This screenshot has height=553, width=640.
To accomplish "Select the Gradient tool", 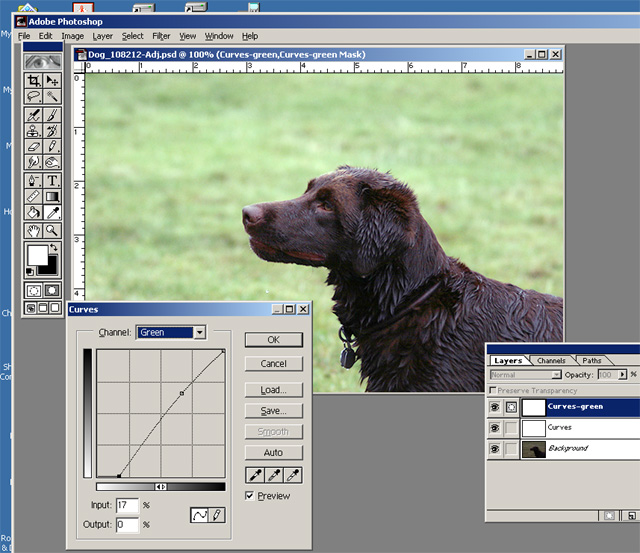I will click(x=52, y=196).
